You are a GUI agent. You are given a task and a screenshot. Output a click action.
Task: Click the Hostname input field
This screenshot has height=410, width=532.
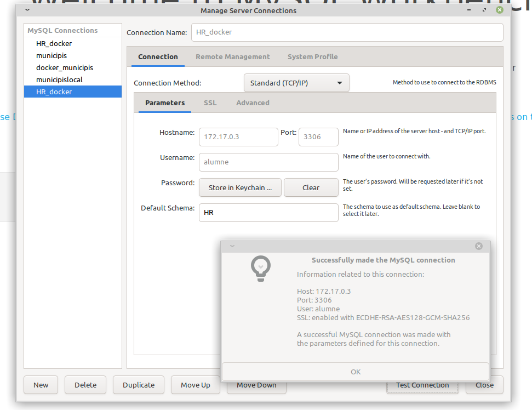tap(238, 136)
